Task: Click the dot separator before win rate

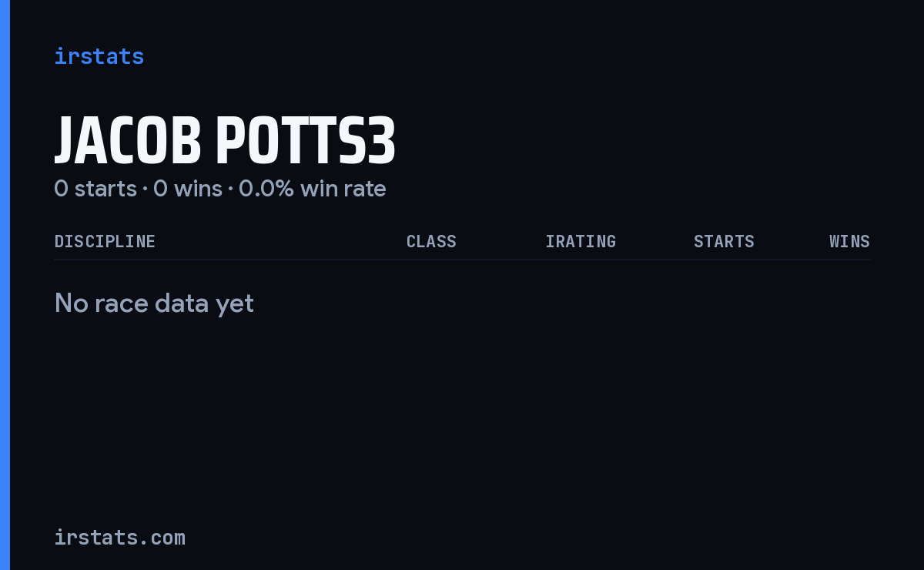Action: coord(230,189)
